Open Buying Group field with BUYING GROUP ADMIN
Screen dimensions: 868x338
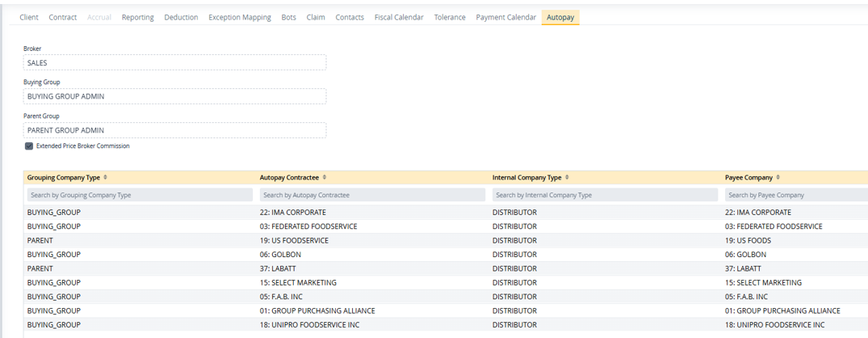(x=174, y=96)
